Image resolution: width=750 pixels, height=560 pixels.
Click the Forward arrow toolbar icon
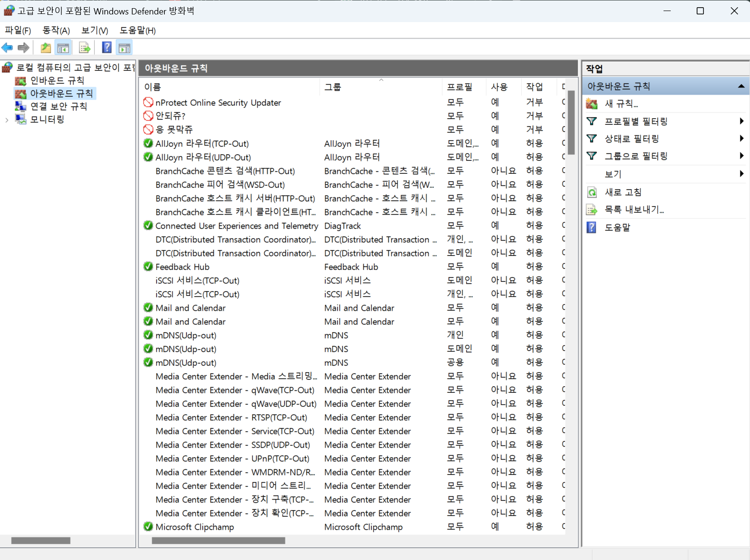[x=23, y=48]
